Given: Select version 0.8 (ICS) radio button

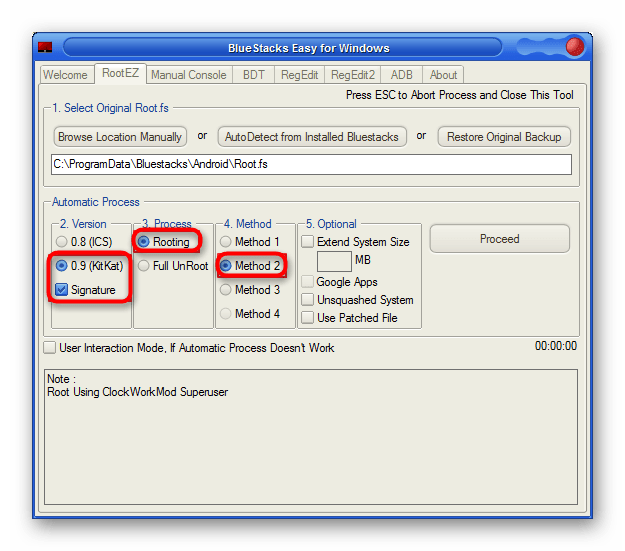Looking at the screenshot, I should point(84,242).
